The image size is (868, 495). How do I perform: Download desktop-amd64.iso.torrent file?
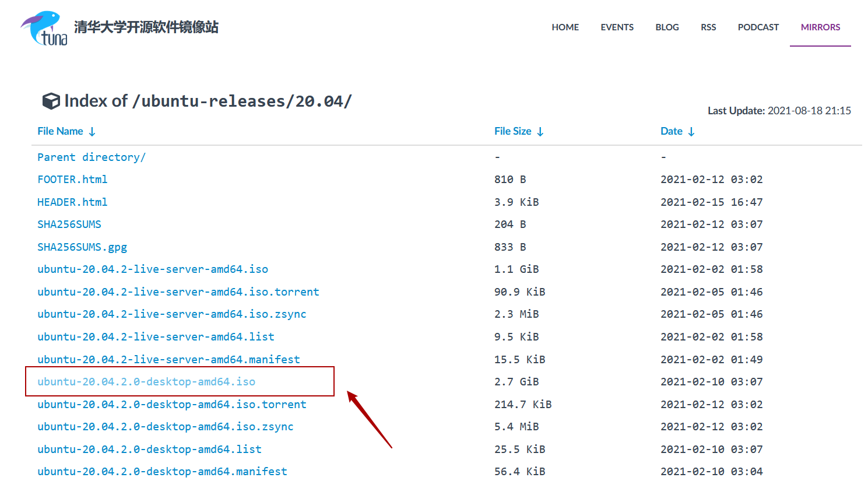(172, 405)
